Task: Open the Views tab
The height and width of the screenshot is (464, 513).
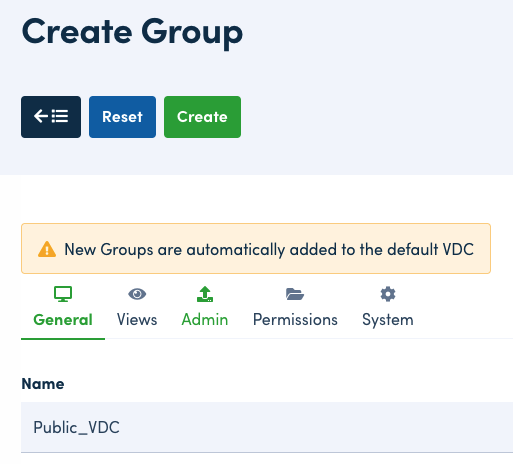Action: [137, 320]
